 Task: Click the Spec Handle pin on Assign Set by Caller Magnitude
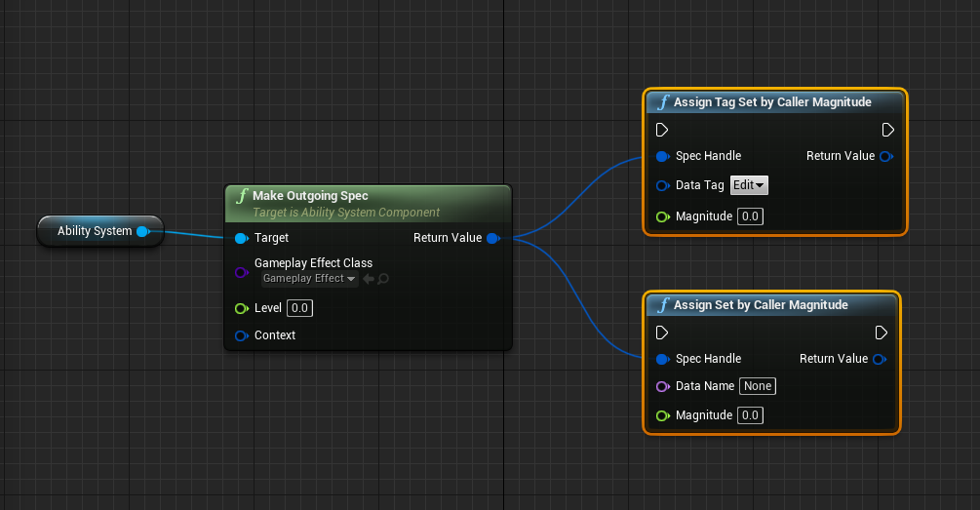click(662, 360)
